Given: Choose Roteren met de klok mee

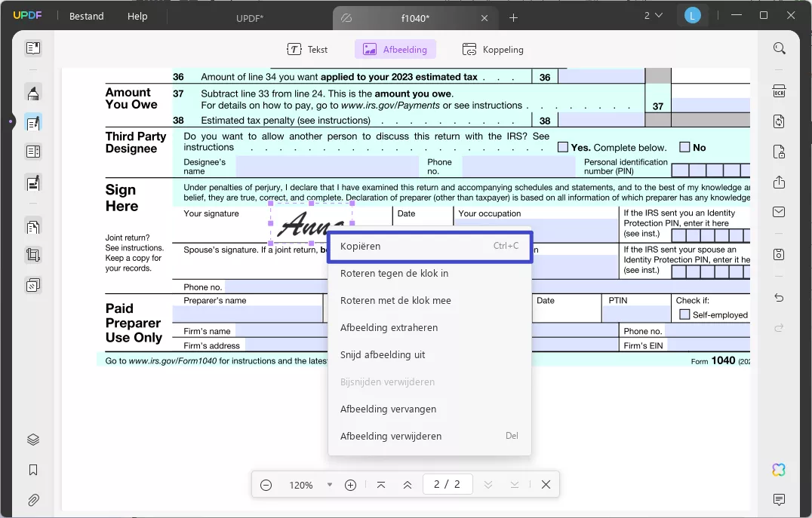Looking at the screenshot, I should click(x=429, y=301).
